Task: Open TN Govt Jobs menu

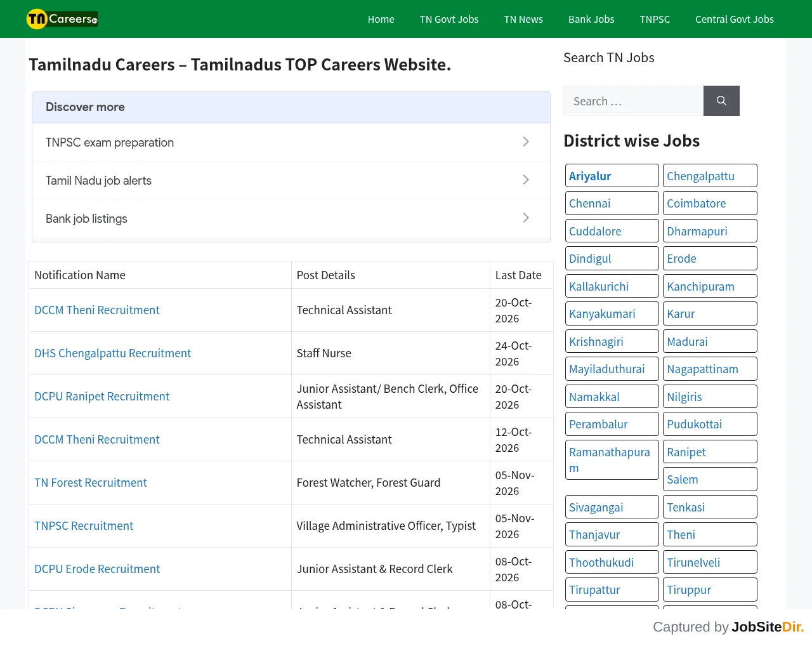Action: [449, 19]
